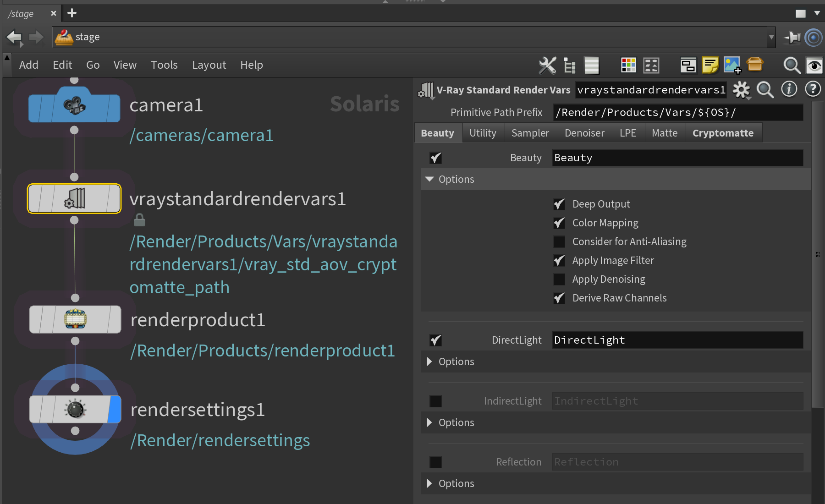
Task: Uncheck Apply Image Filter
Action: pos(559,260)
